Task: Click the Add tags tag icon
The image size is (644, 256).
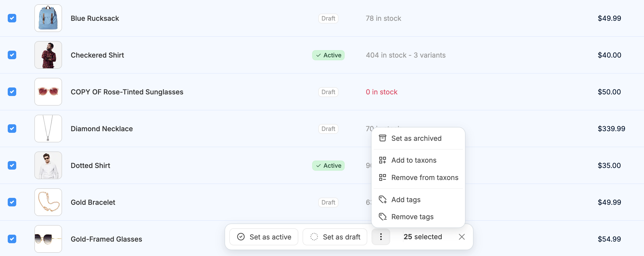Action: pyautogui.click(x=382, y=199)
